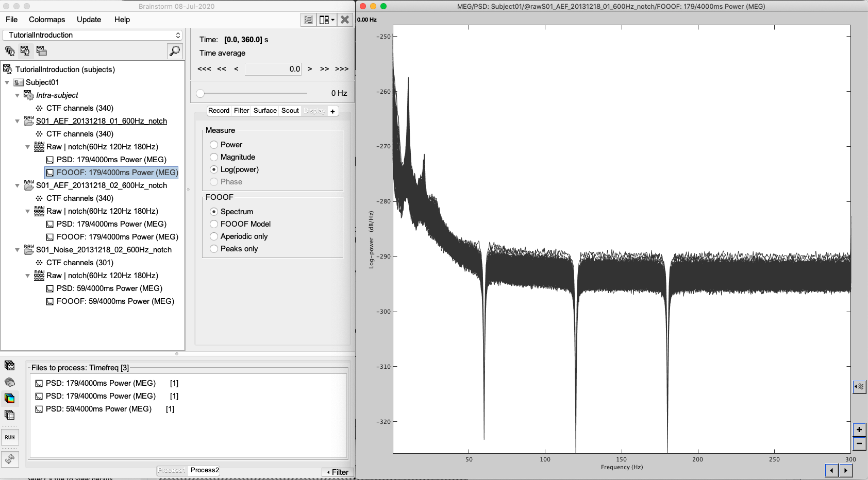Click the Filter button at bottom
868x480 pixels.
[x=338, y=472]
